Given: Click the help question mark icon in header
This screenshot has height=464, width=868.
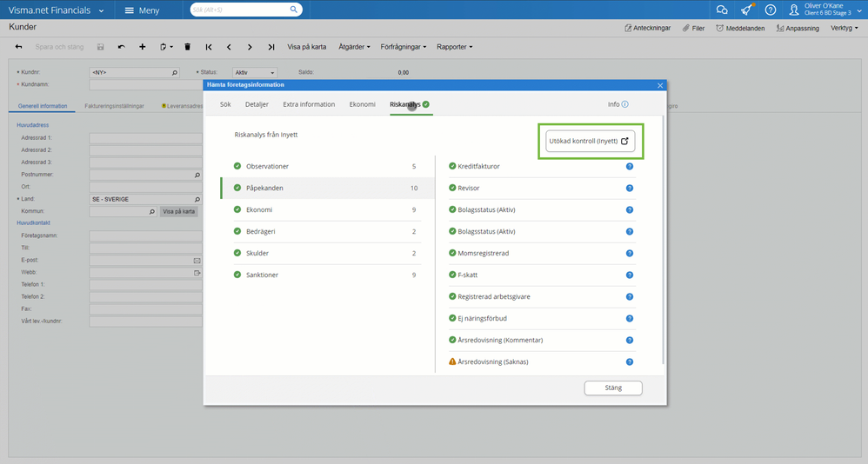Looking at the screenshot, I should (770, 10).
